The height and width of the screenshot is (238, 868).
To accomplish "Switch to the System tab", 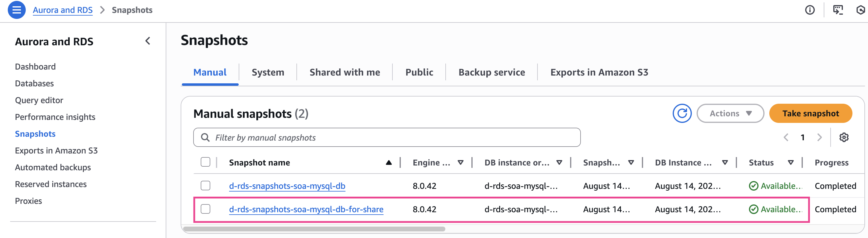I will click(x=267, y=72).
